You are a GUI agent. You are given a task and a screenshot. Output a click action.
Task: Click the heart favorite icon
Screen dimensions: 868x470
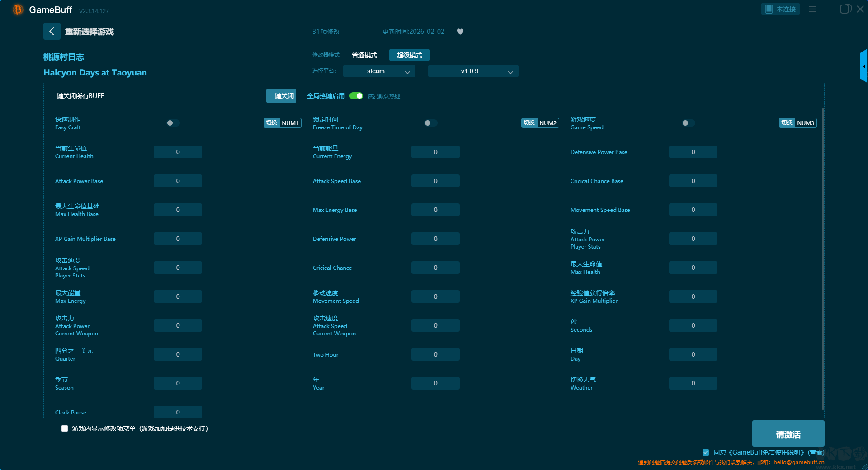(460, 32)
